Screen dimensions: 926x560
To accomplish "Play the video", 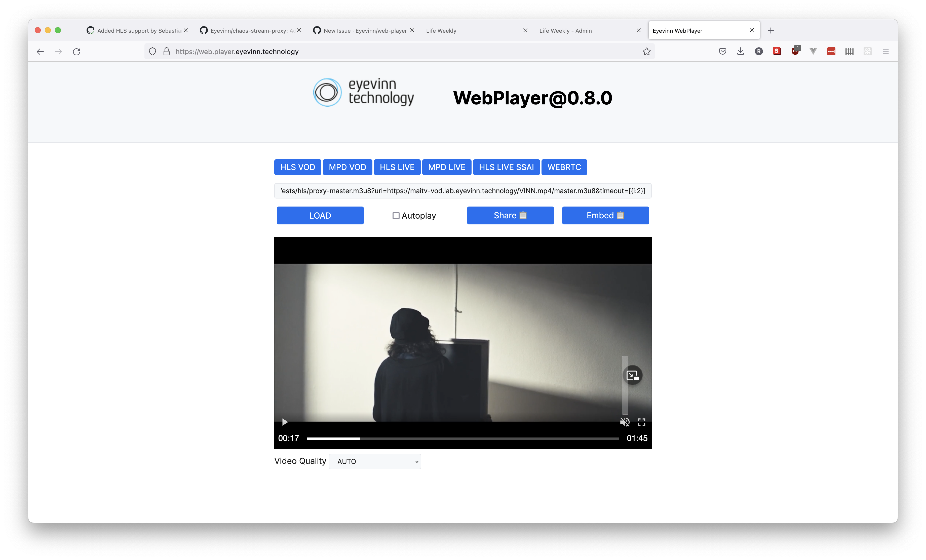I will pos(285,422).
